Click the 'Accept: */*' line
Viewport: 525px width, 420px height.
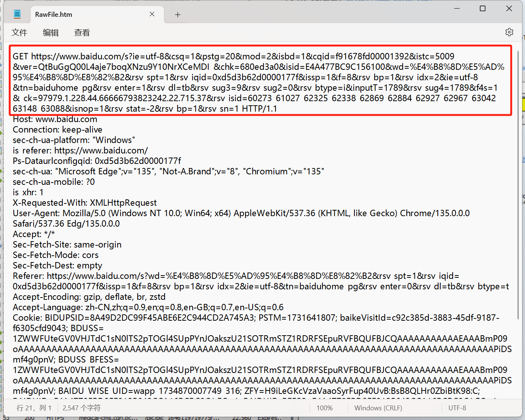coord(34,234)
